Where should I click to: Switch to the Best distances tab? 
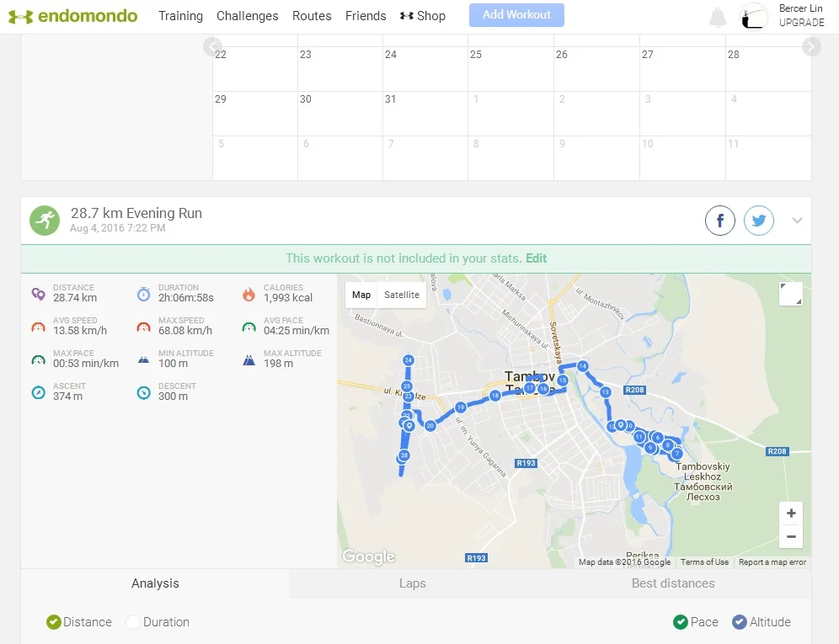click(x=673, y=583)
